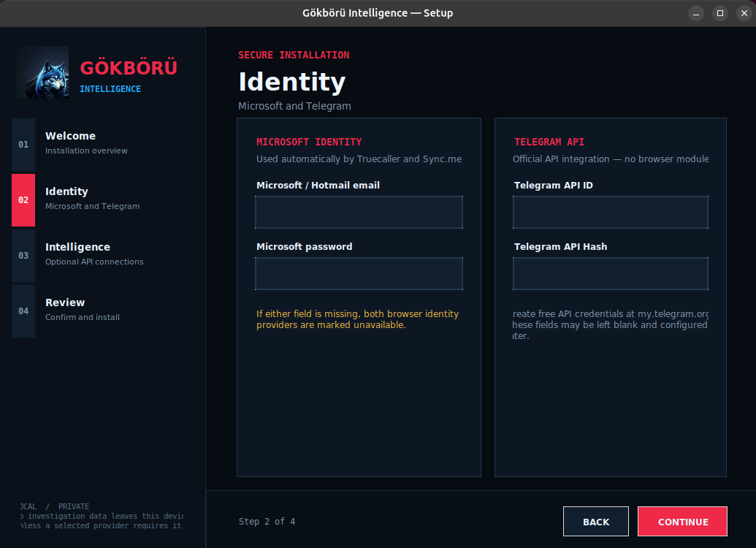This screenshot has width=756, height=548.
Task: Click the INTELLIGENCE subtitle under brand
Action: 110,88
